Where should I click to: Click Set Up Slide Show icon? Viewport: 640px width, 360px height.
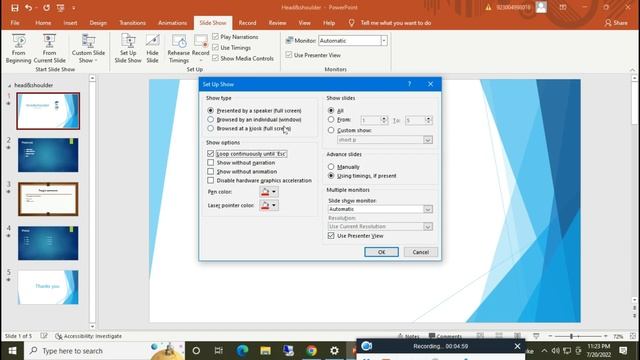coord(128,49)
